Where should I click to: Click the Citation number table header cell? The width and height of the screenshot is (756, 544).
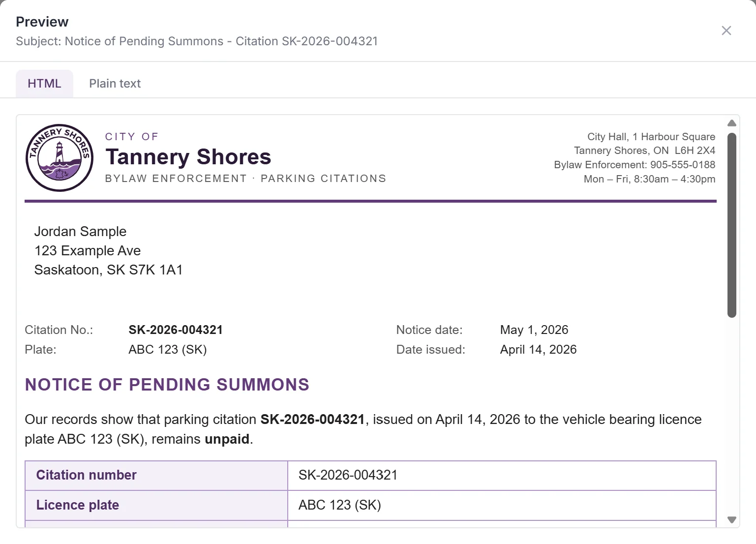(x=156, y=476)
